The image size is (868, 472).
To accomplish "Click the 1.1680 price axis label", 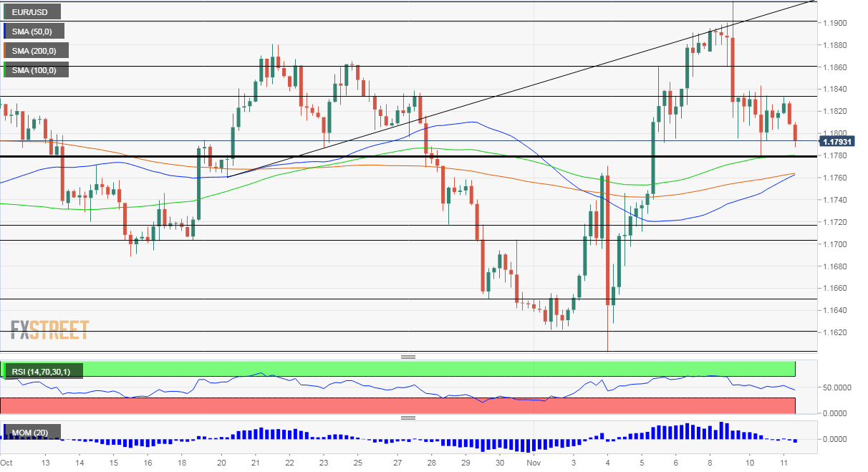I will 835,266.
